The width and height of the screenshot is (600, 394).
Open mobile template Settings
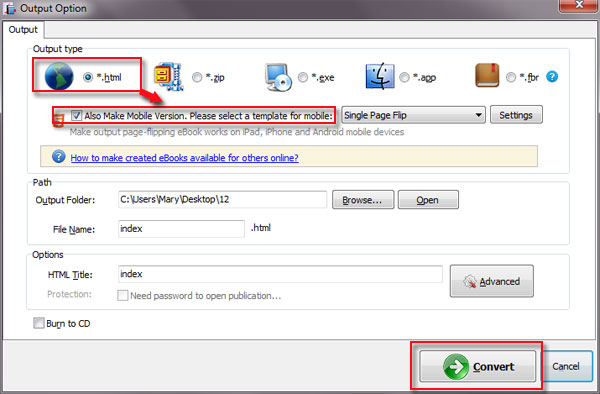[x=516, y=115]
